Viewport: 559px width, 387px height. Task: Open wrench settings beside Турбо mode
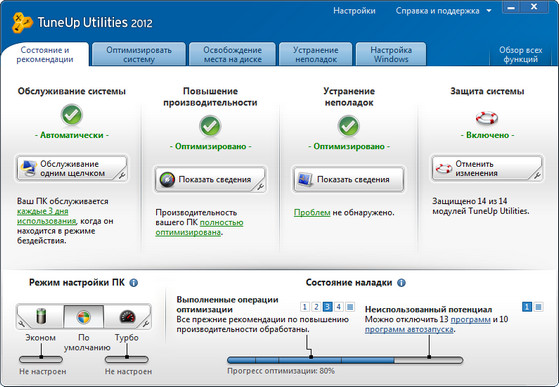pyautogui.click(x=146, y=323)
